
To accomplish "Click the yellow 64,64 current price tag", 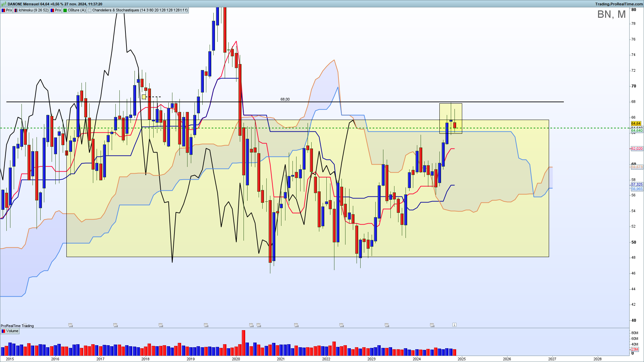I will point(636,124).
